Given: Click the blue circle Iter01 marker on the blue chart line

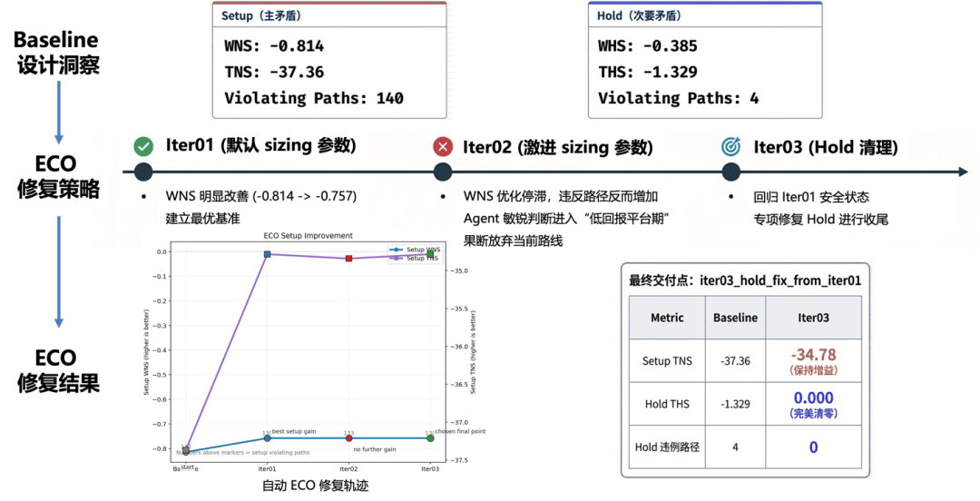Looking at the screenshot, I should click(267, 437).
